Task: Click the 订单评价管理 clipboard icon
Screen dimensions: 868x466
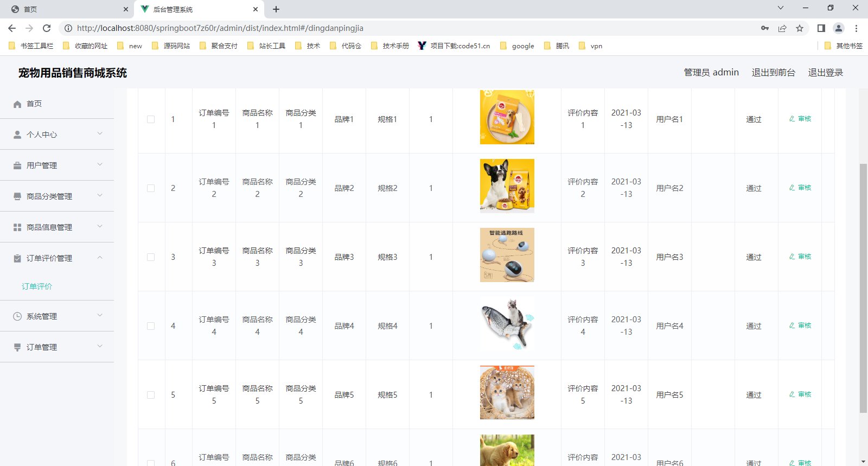Action: click(17, 258)
